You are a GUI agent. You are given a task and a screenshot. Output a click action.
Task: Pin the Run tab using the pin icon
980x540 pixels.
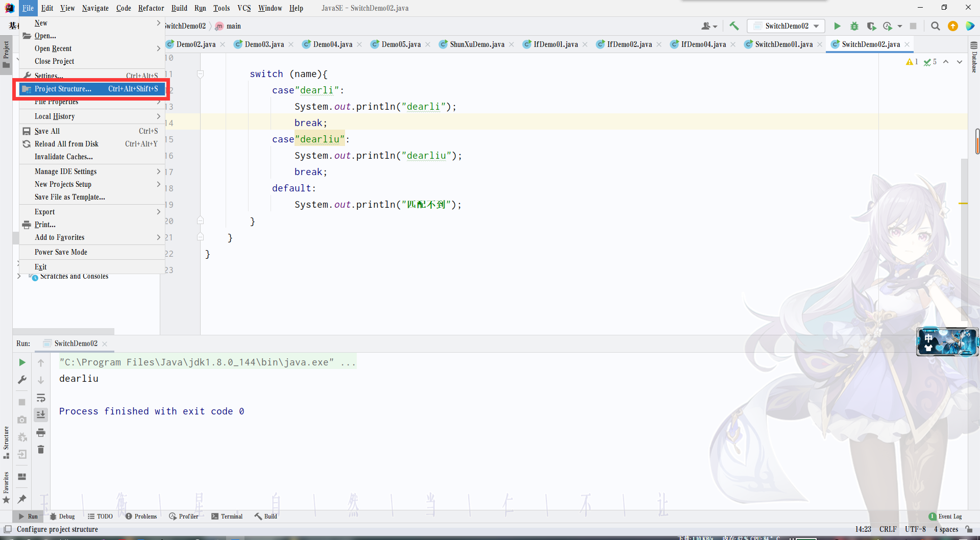tap(22, 499)
